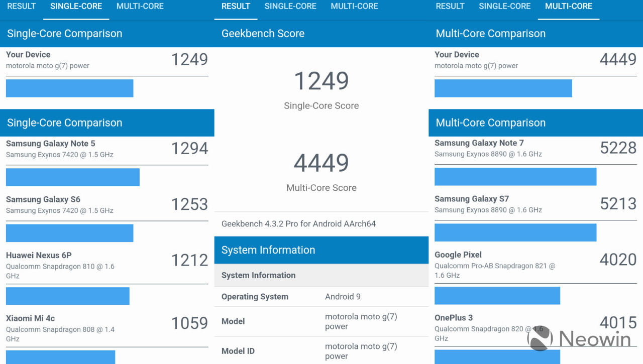Open RESULT tab in left panel
The height and width of the screenshot is (364, 643).
[22, 7]
